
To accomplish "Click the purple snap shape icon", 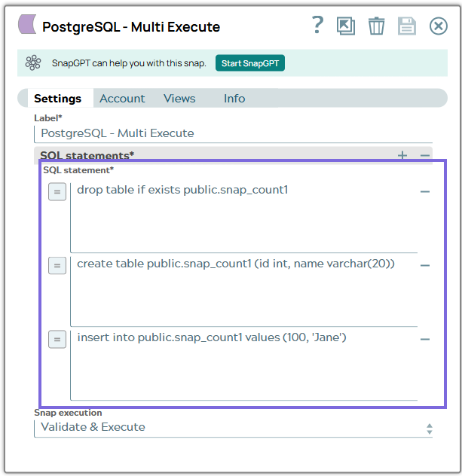I will [27, 24].
